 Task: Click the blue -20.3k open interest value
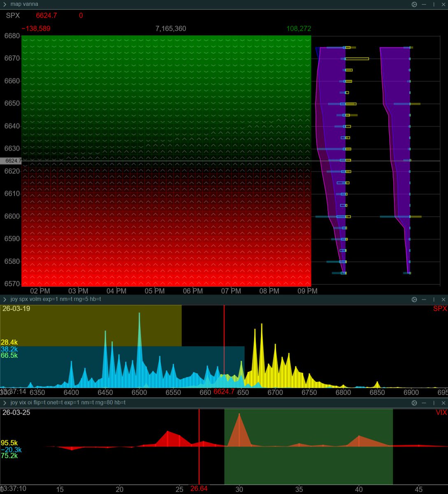click(11, 450)
